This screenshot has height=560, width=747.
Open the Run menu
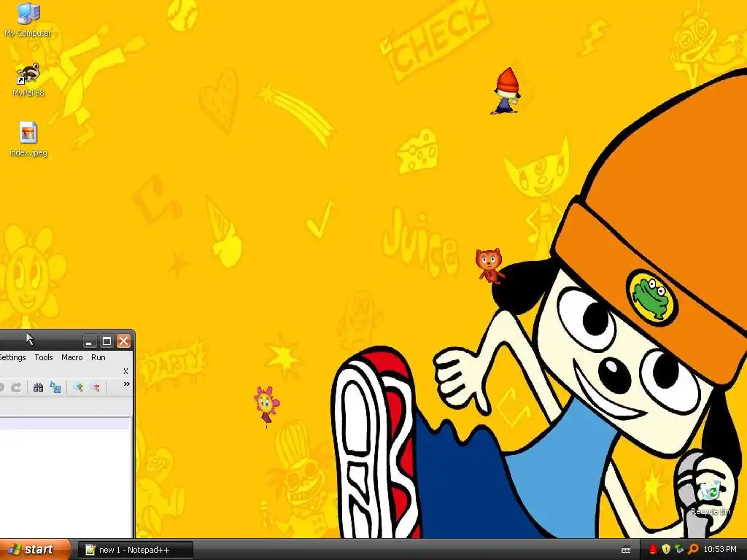(x=98, y=357)
